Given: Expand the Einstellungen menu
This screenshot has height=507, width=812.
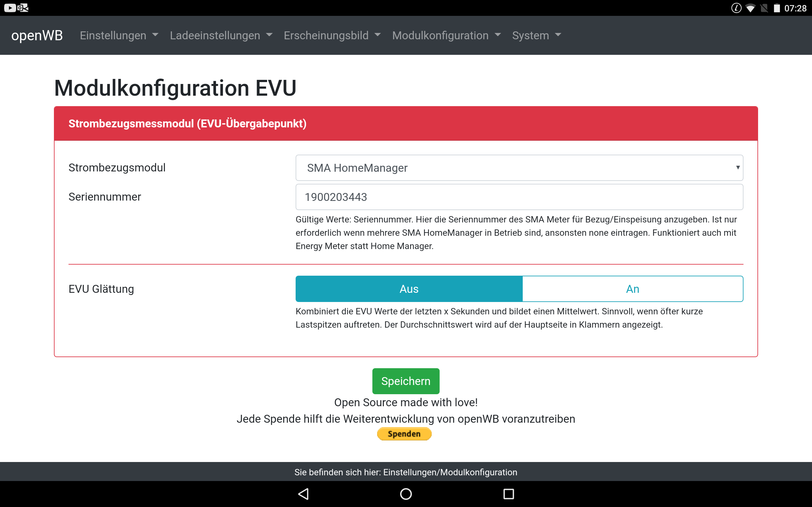Looking at the screenshot, I should click(119, 35).
